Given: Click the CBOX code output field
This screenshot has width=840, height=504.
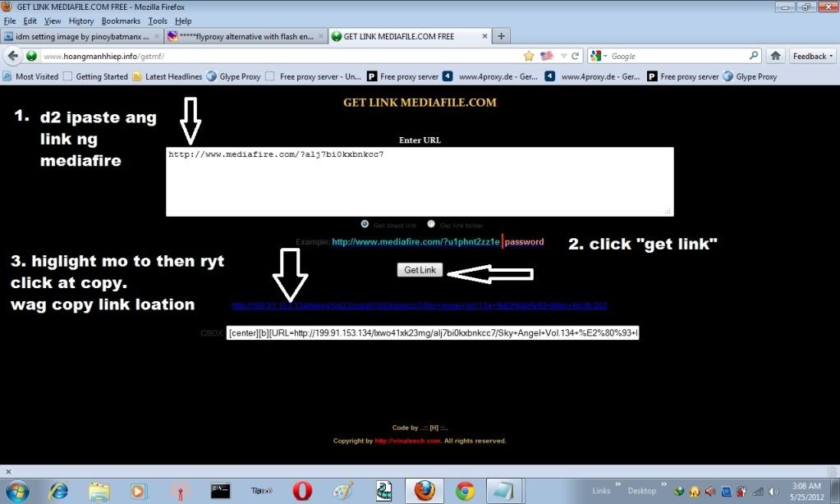Looking at the screenshot, I should click(x=433, y=332).
